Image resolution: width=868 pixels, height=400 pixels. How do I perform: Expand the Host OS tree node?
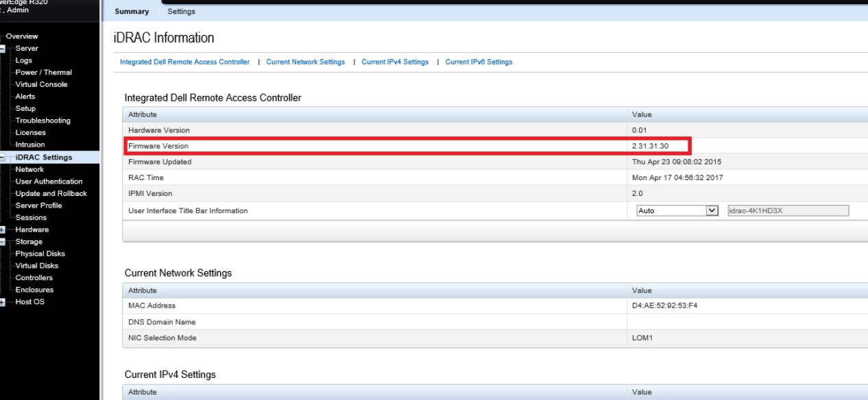3,302
